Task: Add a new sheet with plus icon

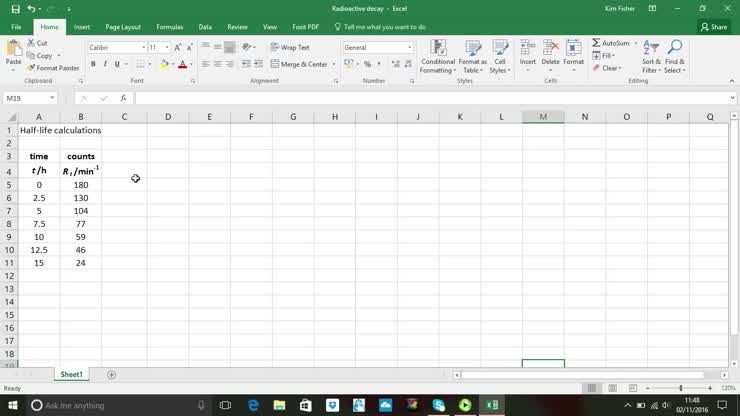Action: 111,374
